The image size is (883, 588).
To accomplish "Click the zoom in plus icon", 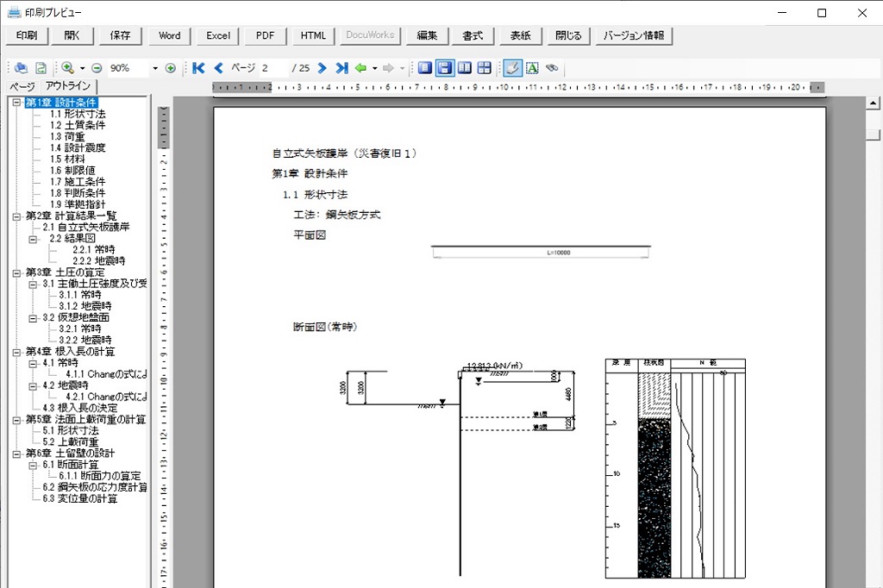I will (x=171, y=68).
